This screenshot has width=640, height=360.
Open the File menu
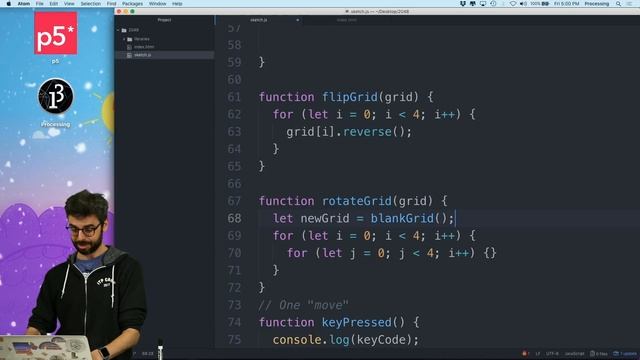[40, 4]
